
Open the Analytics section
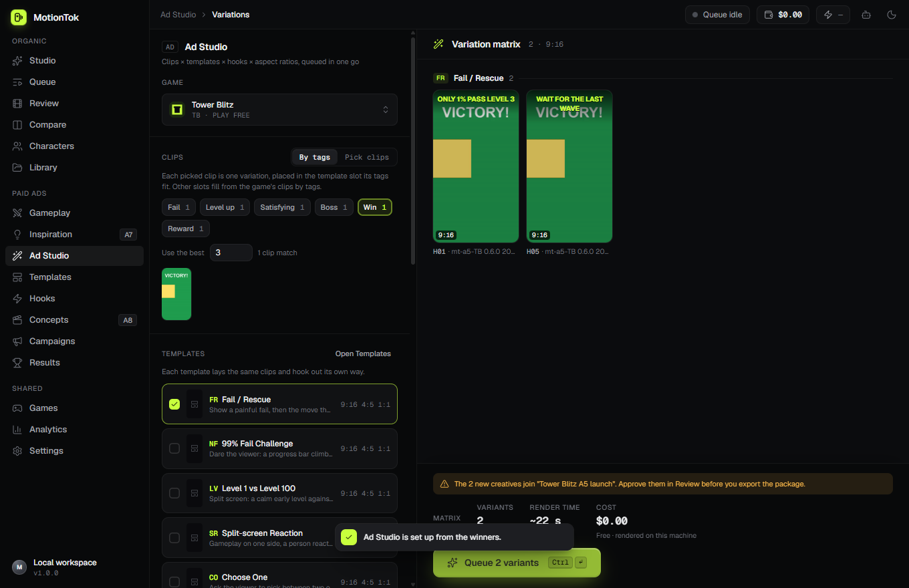[x=74, y=430]
